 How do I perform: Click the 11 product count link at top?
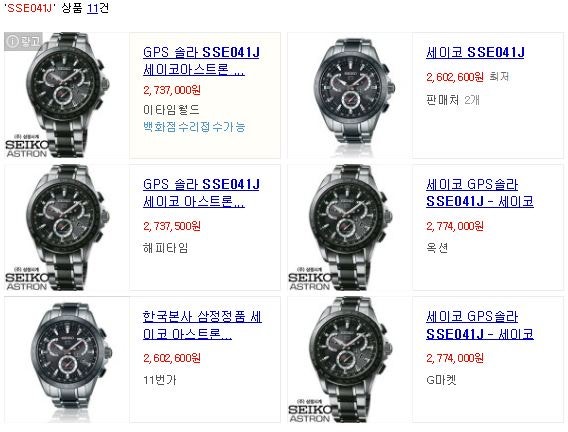tap(93, 8)
